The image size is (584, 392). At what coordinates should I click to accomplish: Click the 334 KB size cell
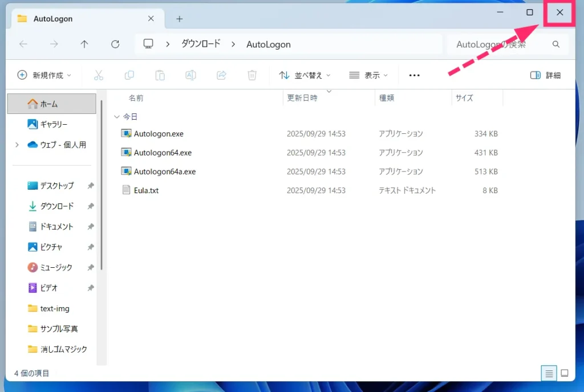click(486, 133)
